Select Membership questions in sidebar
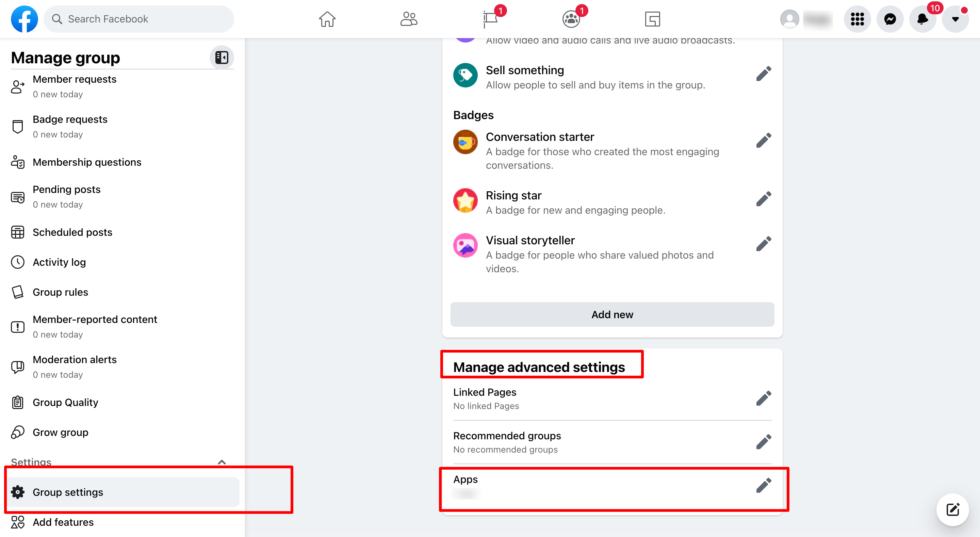Image resolution: width=980 pixels, height=537 pixels. 87,162
